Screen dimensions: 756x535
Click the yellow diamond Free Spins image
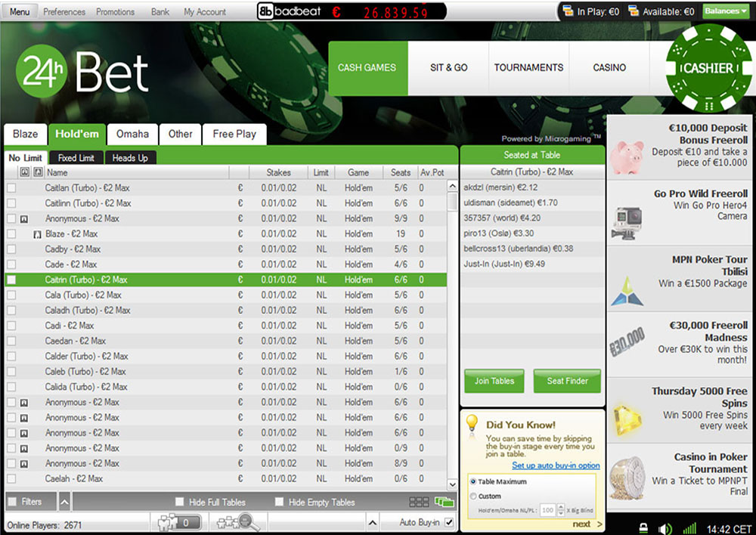[x=627, y=419]
